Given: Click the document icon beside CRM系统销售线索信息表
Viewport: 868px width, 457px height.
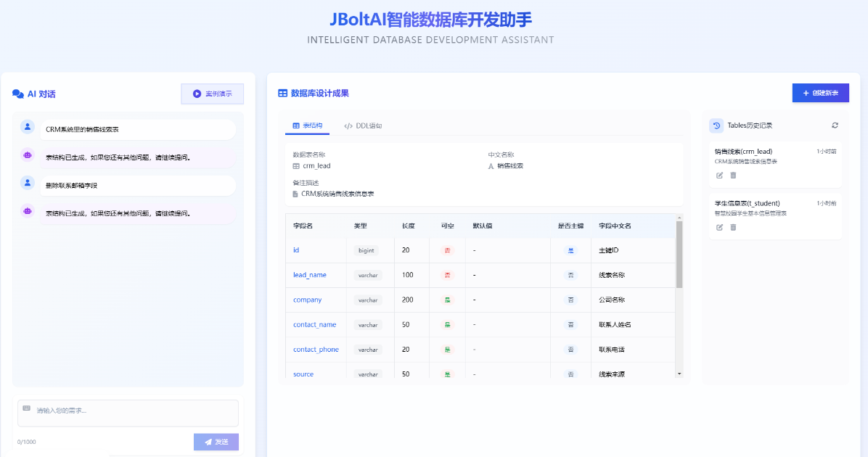Looking at the screenshot, I should (x=295, y=194).
